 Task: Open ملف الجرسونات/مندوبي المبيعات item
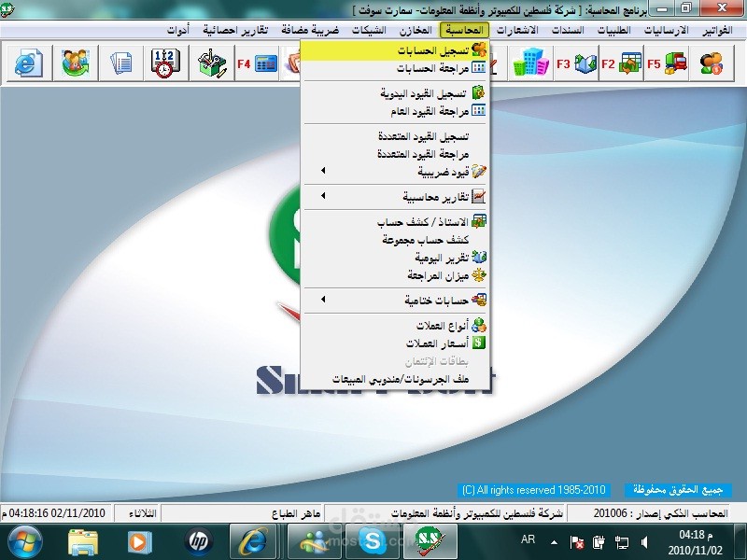click(x=395, y=379)
